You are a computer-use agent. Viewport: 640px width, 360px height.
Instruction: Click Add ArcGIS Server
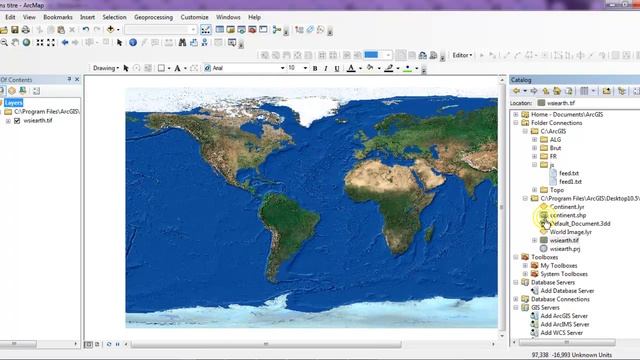[564, 316]
